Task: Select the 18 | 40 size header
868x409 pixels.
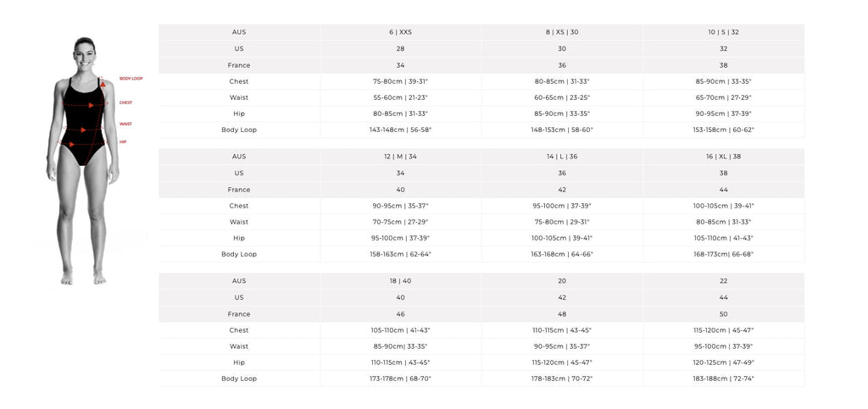Action: 400,281
